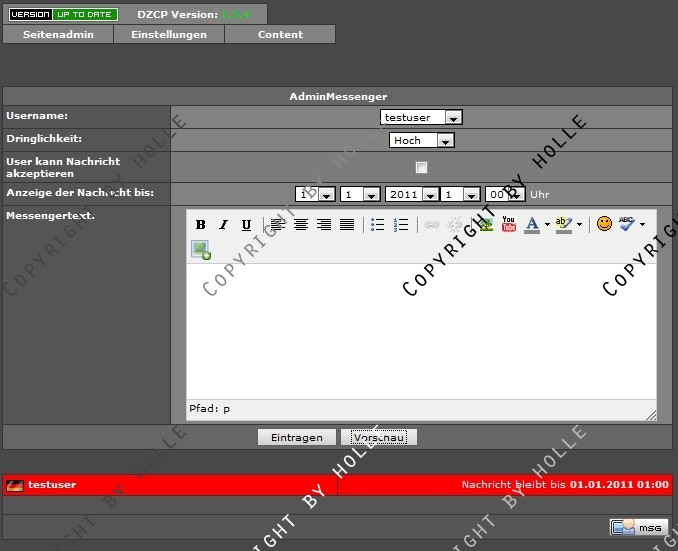Image resolution: width=678 pixels, height=551 pixels.
Task: Click the unlink icon
Action: pos(454,224)
